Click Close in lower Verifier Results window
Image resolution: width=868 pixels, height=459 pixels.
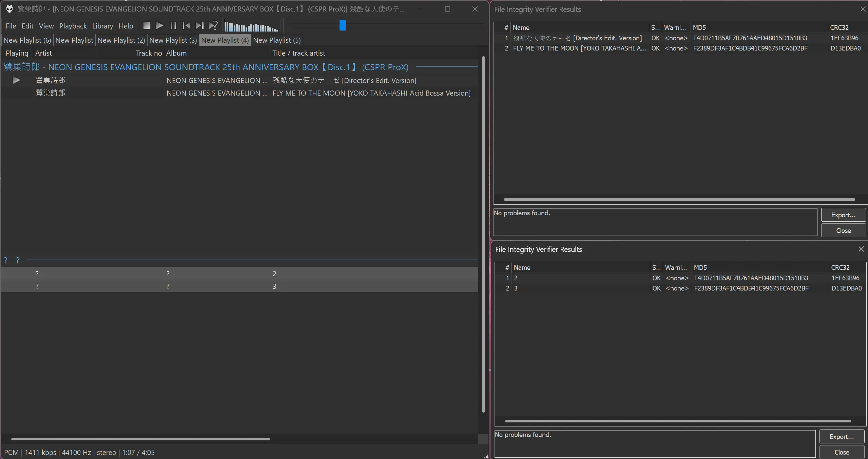click(842, 452)
